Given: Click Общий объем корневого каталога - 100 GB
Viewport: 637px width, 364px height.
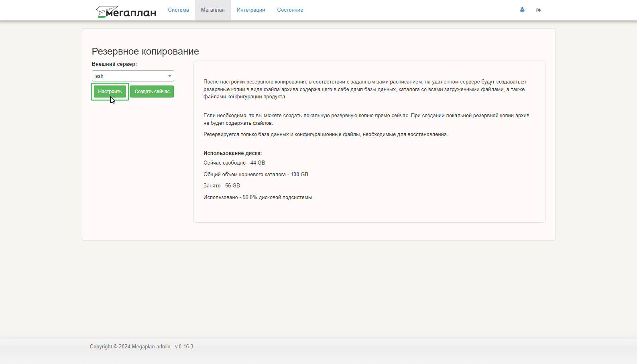Looking at the screenshot, I should pyautogui.click(x=256, y=174).
